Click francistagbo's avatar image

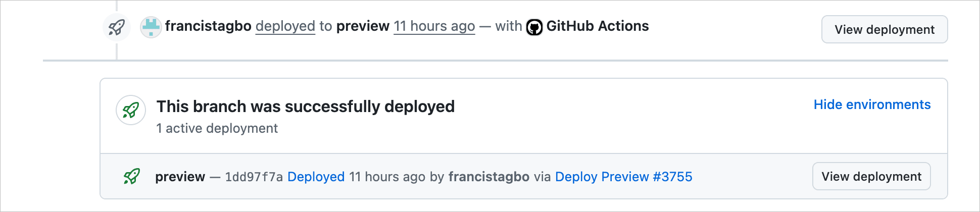point(151,27)
